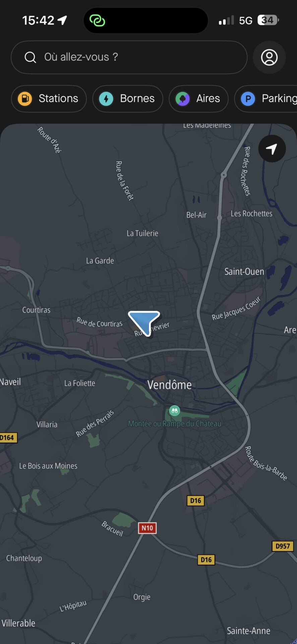Filter map by Aires chip
This screenshot has width=297, height=644.
(198, 99)
